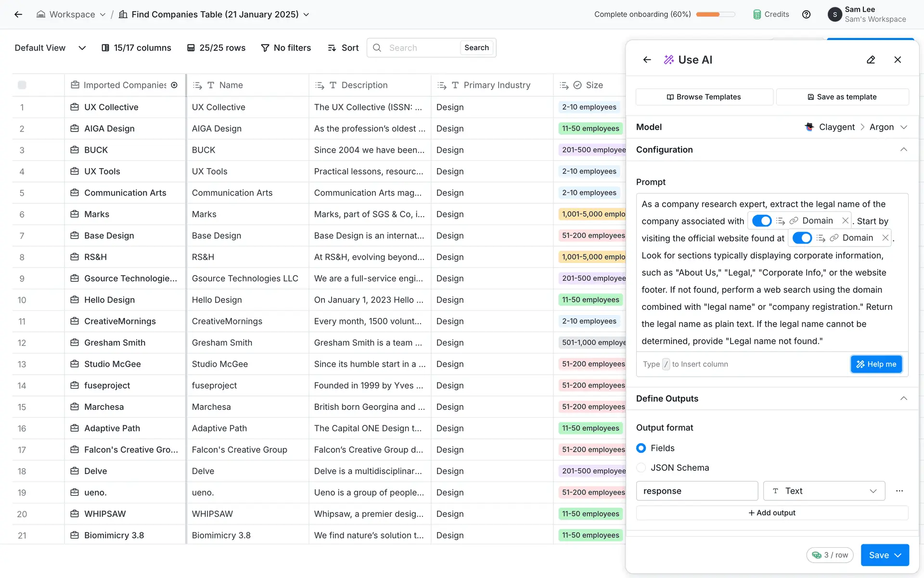Remove the first Domain chip with its X
The image size is (924, 578).
[845, 221]
